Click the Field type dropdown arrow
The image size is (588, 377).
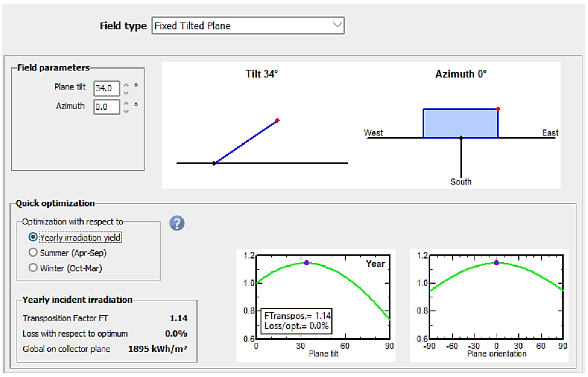[337, 25]
